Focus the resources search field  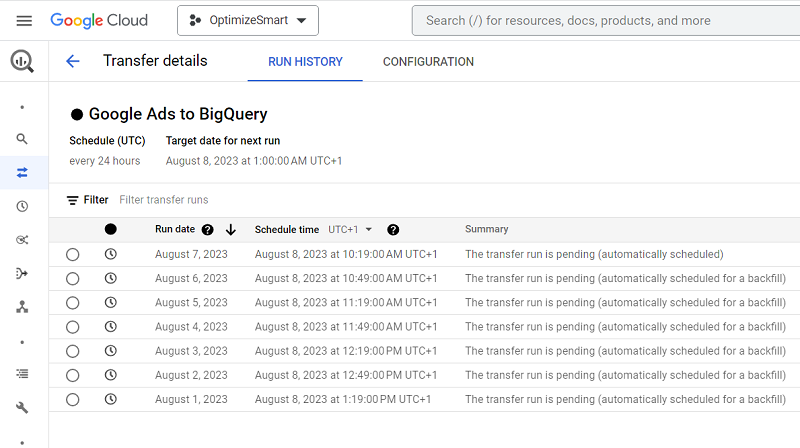(606, 20)
